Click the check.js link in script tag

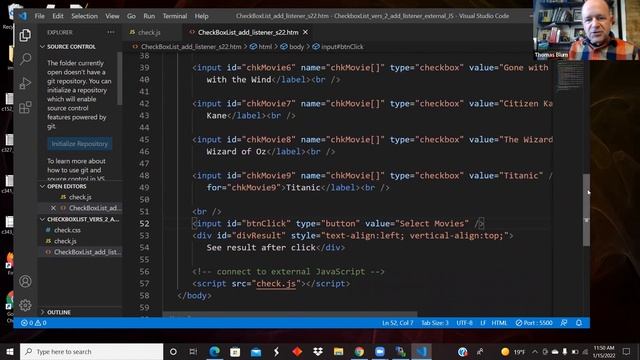point(276,283)
